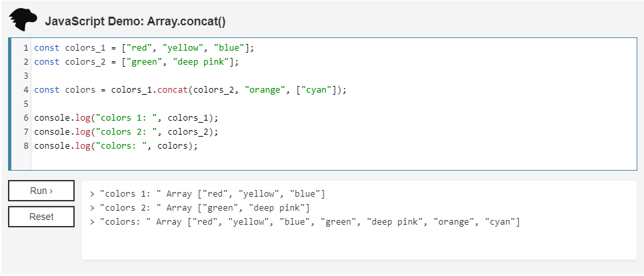Click the "cyan" string in the editor
Screen dimensions: 644x276
[x=318, y=90]
